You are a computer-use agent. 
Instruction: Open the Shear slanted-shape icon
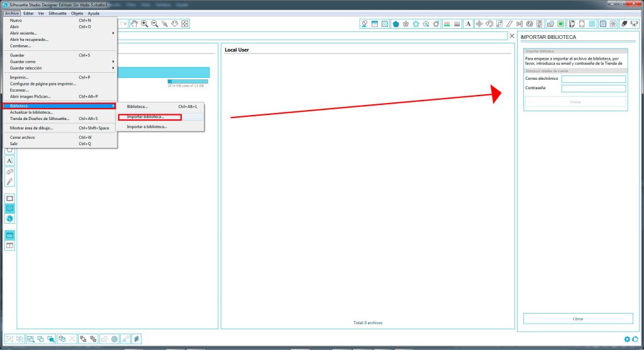point(509,24)
